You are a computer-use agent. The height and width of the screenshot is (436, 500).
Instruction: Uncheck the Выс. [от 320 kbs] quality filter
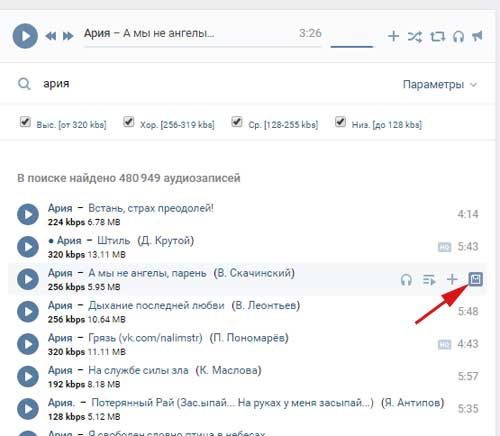pyautogui.click(x=25, y=122)
